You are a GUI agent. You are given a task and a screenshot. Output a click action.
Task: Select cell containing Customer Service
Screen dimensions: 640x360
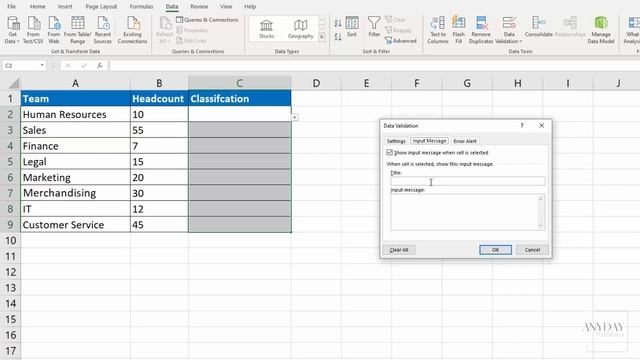[x=76, y=224]
